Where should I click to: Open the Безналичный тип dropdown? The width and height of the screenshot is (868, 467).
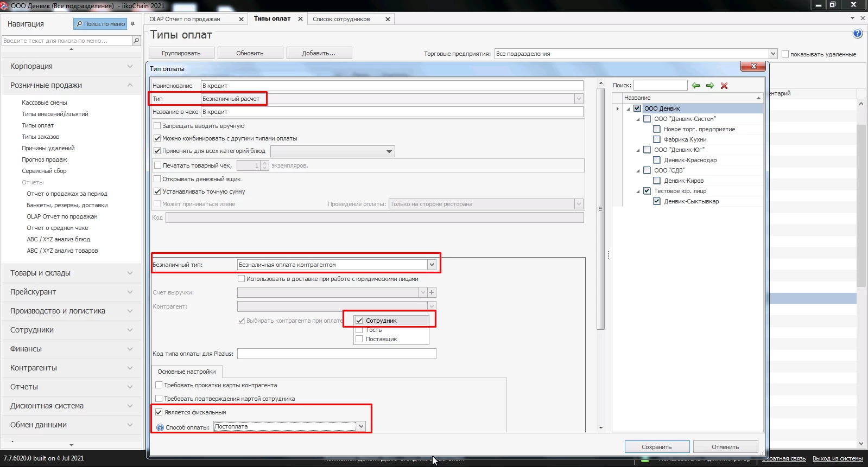pos(432,265)
